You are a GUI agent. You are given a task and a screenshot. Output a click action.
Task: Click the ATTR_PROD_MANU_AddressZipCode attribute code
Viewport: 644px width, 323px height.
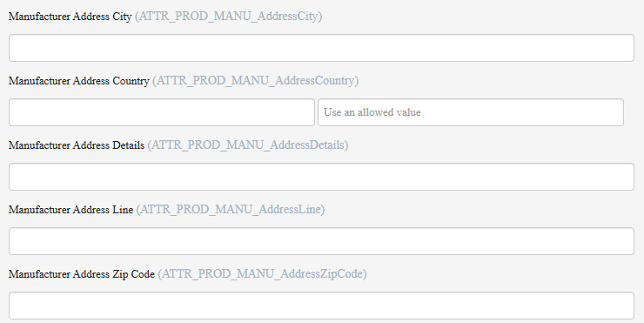[263, 274]
